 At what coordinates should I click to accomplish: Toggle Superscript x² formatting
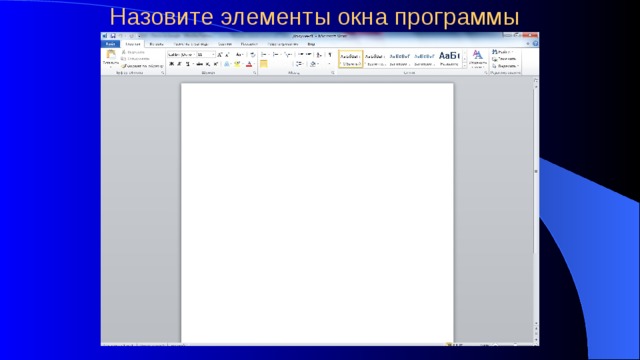pos(216,64)
